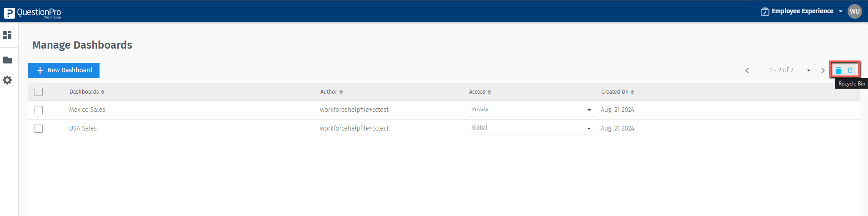The height and width of the screenshot is (216, 868).
Task: Open the settings gear in the sidebar
Action: (7, 80)
